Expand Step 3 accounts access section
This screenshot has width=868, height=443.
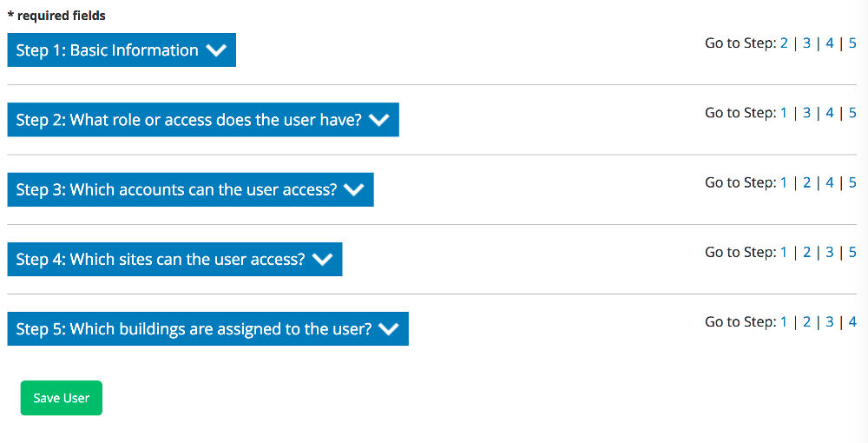(176, 189)
